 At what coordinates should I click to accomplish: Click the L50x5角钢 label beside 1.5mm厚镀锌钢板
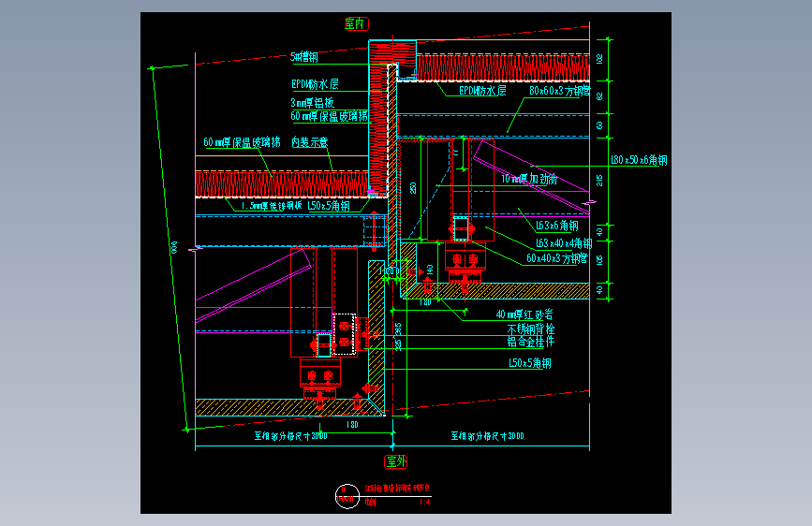(x=329, y=206)
